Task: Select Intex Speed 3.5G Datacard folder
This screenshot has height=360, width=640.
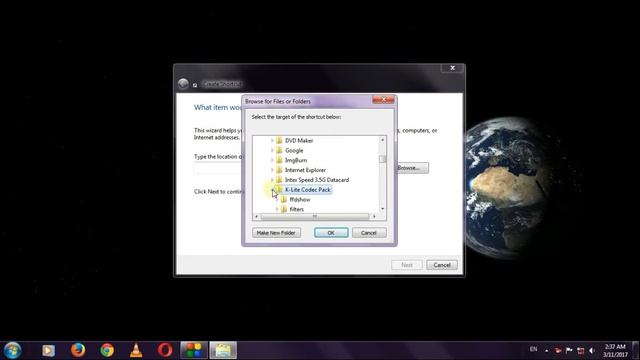Action: tap(317, 180)
